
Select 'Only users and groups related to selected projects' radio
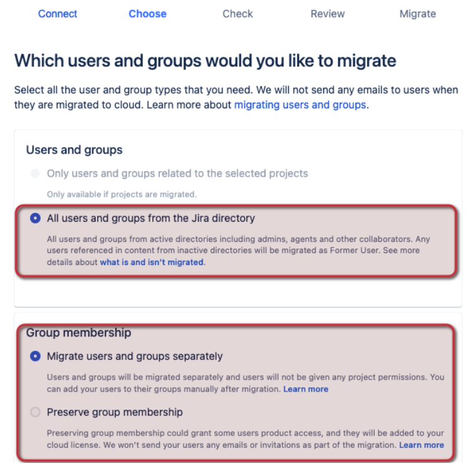coord(35,173)
